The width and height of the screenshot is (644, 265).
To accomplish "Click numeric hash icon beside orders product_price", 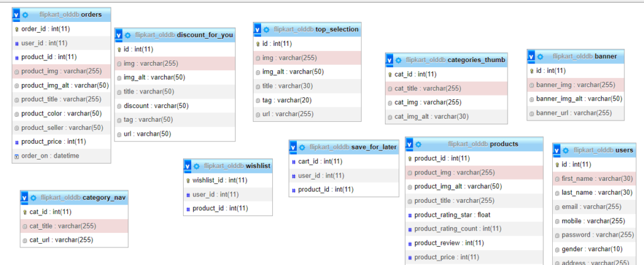I will (17, 142).
